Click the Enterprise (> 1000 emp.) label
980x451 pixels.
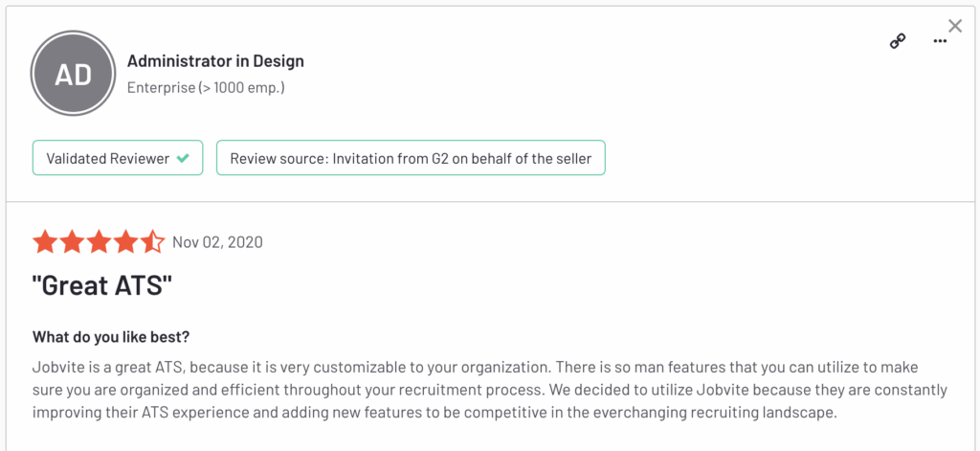(207, 87)
